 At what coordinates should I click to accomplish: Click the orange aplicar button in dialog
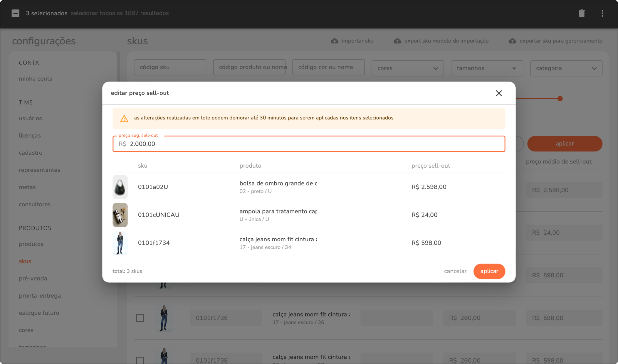[x=489, y=271]
